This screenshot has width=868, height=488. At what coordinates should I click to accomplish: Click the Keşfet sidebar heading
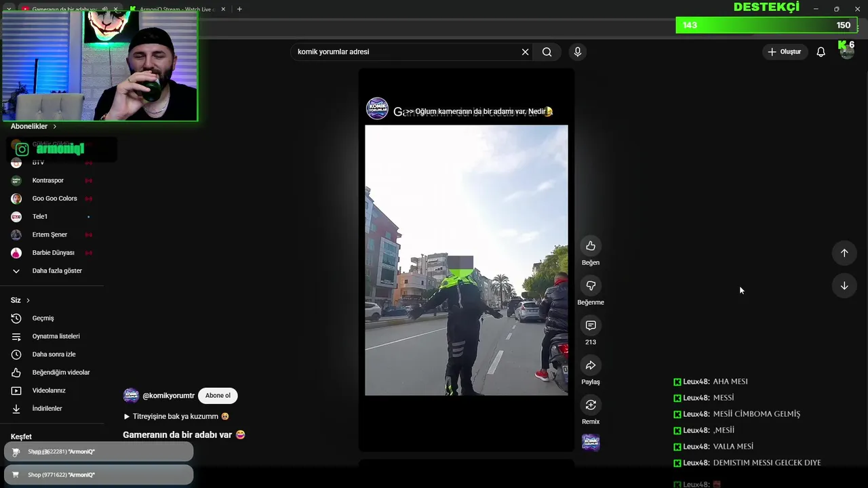pos(21,437)
